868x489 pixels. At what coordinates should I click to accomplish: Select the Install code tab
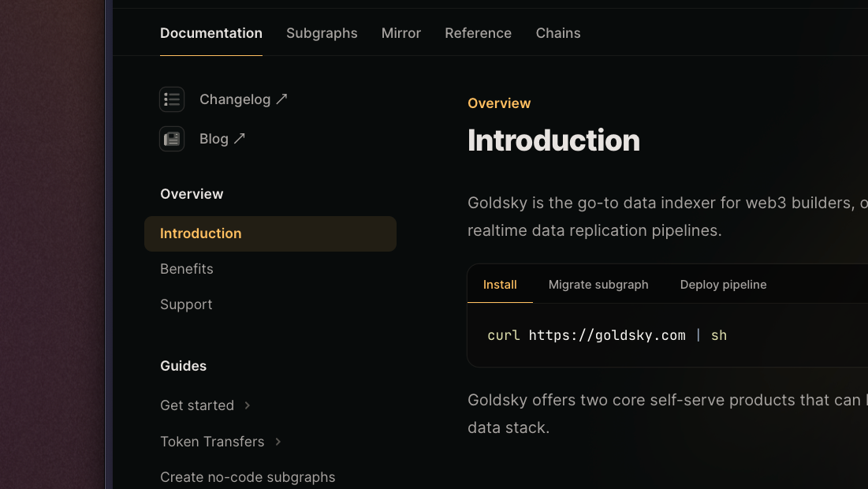click(500, 285)
